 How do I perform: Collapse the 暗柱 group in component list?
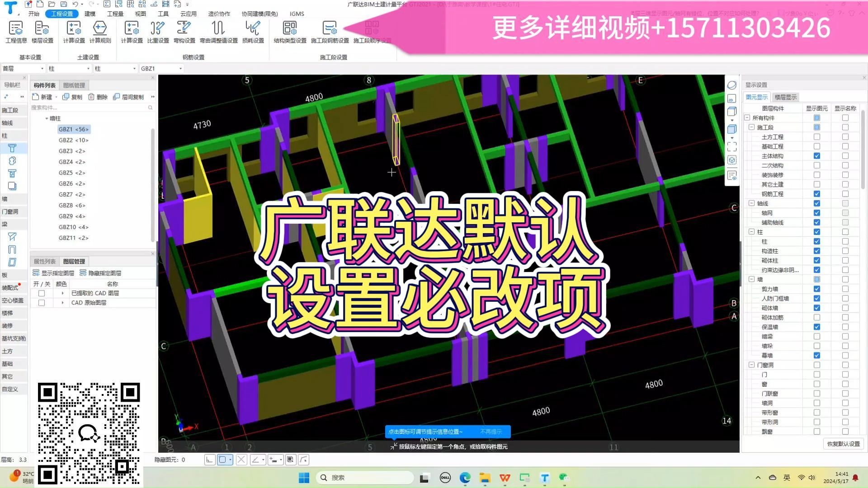[47, 118]
